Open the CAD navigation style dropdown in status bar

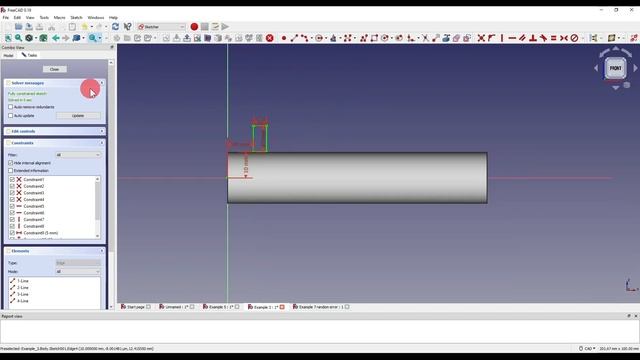coord(587,349)
